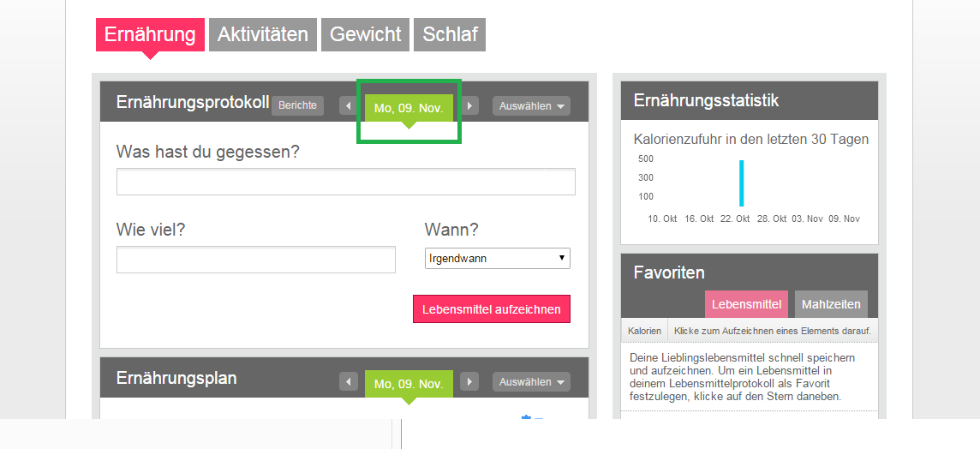The height and width of the screenshot is (449, 980).
Task: Open the Wann? time dropdown
Action: coord(498,258)
